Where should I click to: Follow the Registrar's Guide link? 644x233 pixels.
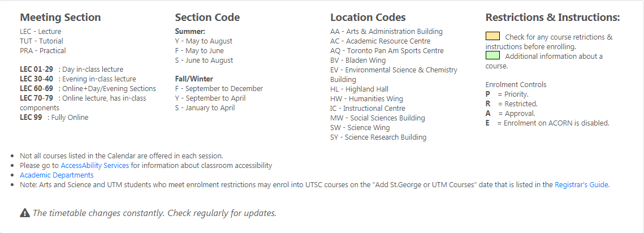coord(582,185)
